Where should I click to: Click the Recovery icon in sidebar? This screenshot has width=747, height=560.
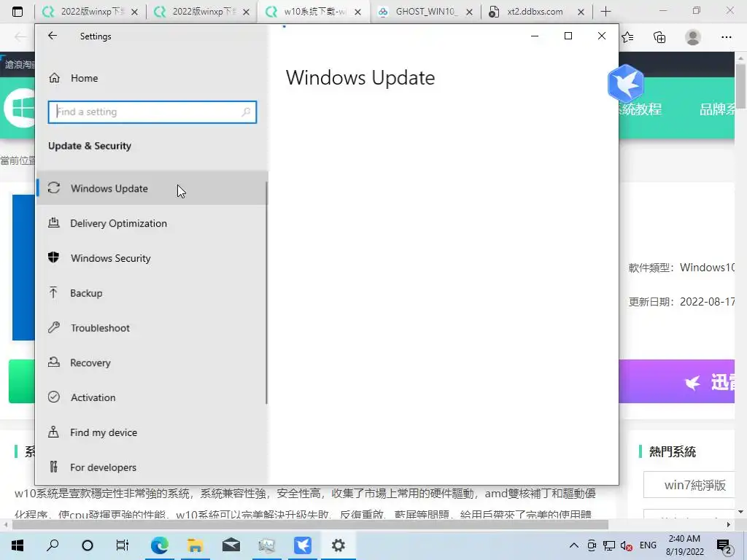click(54, 362)
